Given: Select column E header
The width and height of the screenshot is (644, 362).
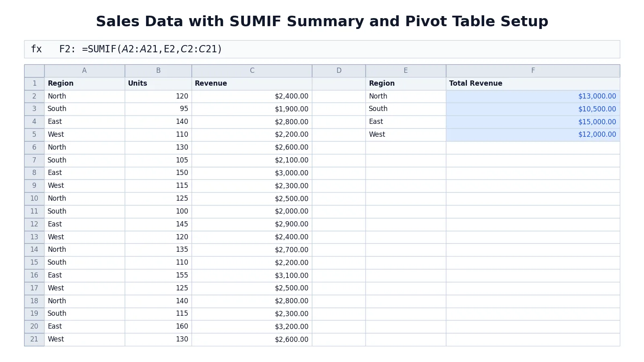Looking at the screenshot, I should point(406,71).
